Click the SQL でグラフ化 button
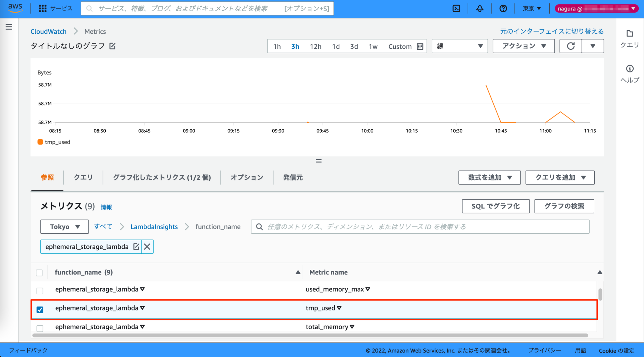 coord(495,206)
